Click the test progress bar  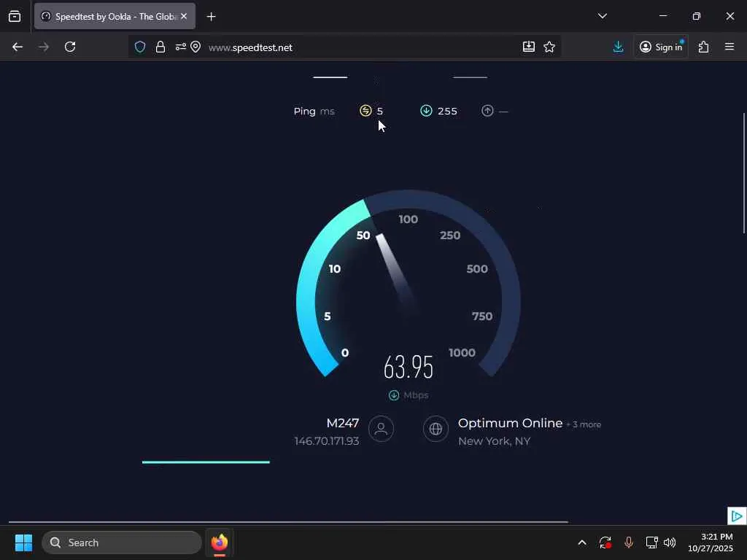point(206,462)
